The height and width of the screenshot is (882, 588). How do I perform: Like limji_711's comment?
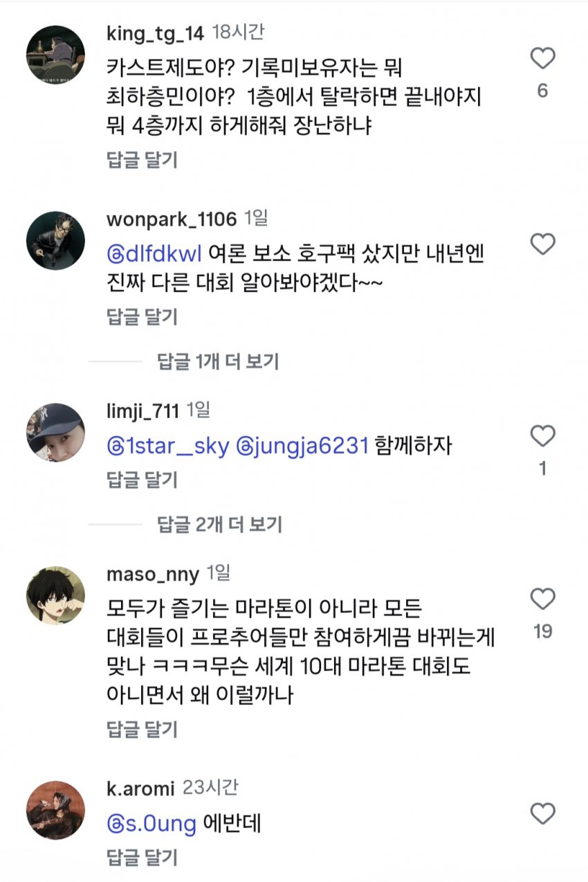(542, 436)
